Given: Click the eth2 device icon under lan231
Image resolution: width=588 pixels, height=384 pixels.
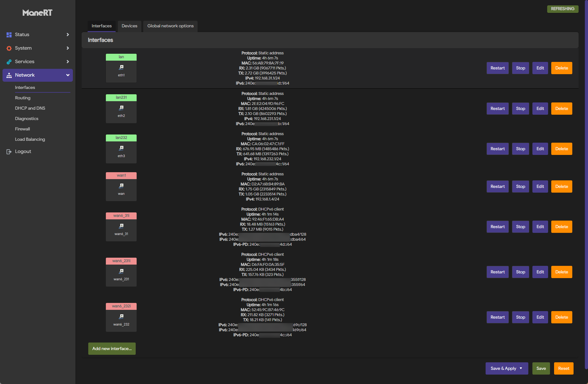Looking at the screenshot, I should click(x=121, y=108).
